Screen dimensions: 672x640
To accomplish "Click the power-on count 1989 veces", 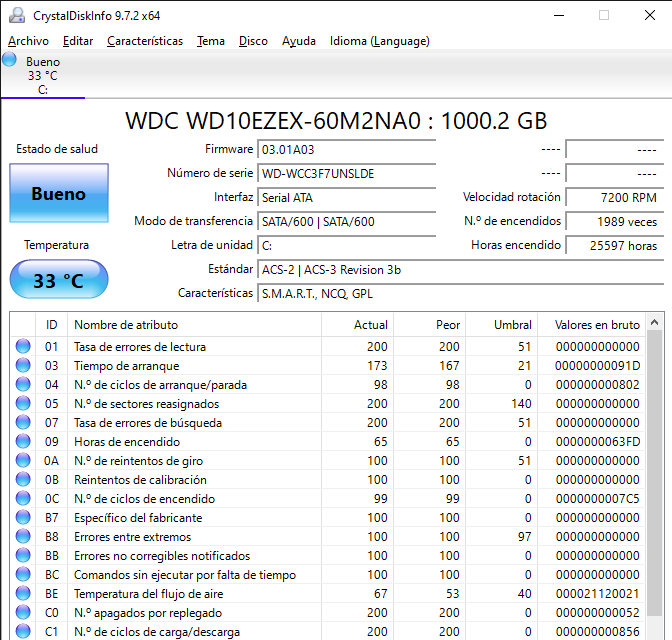I will pos(615,222).
